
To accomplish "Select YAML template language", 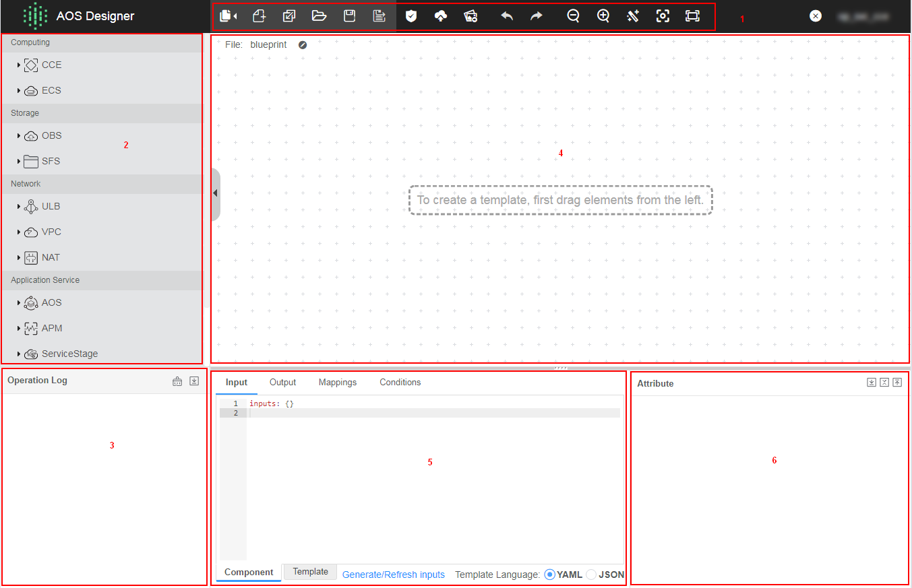I will tap(549, 575).
